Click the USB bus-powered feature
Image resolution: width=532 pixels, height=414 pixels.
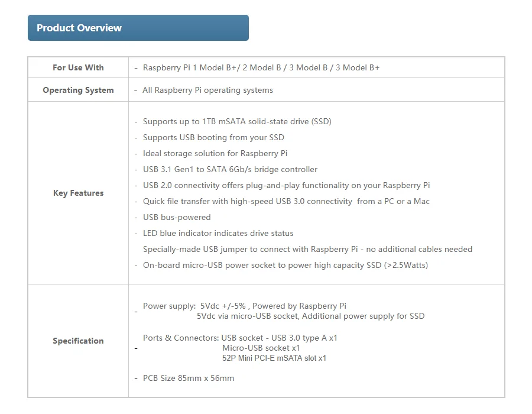pyautogui.click(x=177, y=217)
